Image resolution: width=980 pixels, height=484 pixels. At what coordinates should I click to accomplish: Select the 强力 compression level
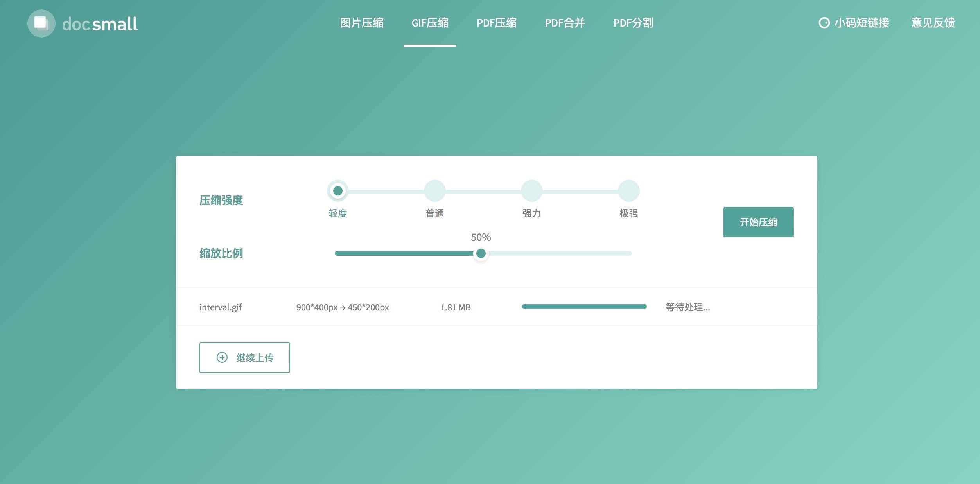pos(532,191)
